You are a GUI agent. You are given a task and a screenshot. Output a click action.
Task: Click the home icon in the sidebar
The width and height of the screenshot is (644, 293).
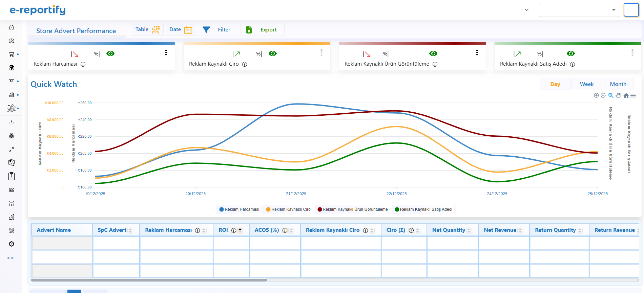click(x=12, y=27)
